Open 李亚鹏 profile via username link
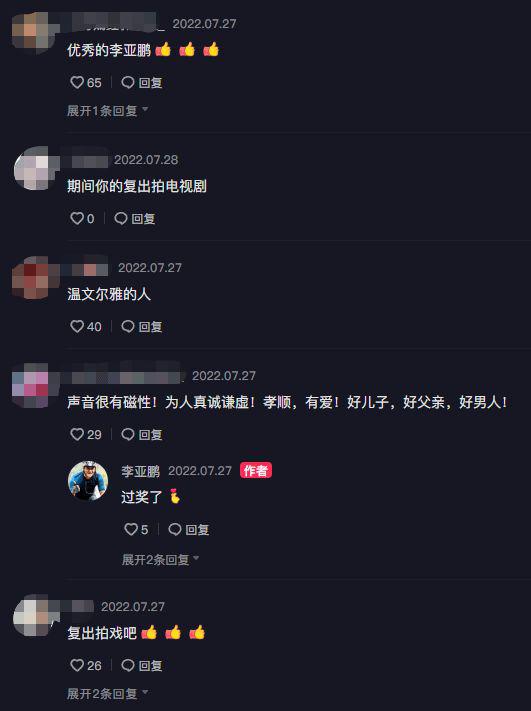 pos(141,471)
